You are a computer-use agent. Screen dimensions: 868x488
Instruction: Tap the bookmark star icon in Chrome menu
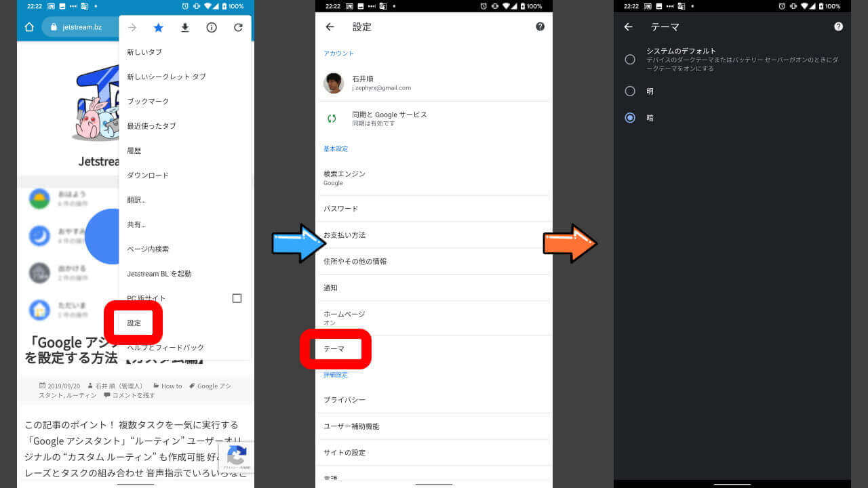pyautogui.click(x=158, y=28)
